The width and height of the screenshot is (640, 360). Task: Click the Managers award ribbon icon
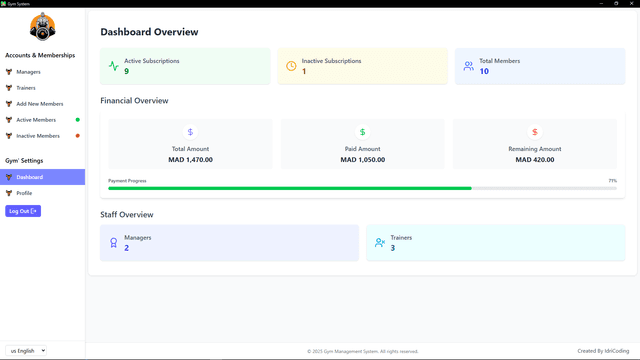point(113,242)
